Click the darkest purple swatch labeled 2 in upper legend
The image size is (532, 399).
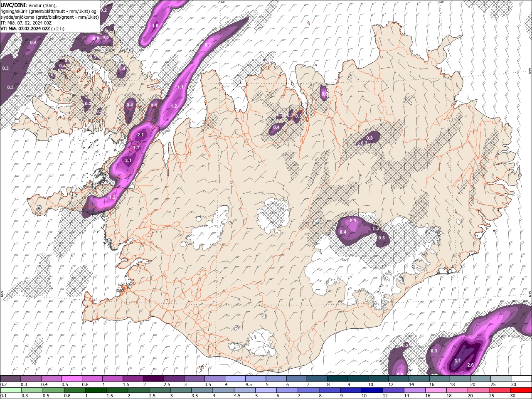pyautogui.click(x=153, y=379)
